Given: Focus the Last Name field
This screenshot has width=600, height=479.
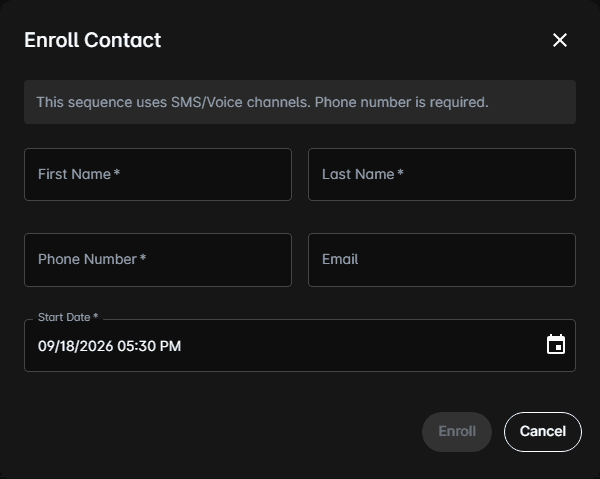Looking at the screenshot, I should (x=442, y=174).
